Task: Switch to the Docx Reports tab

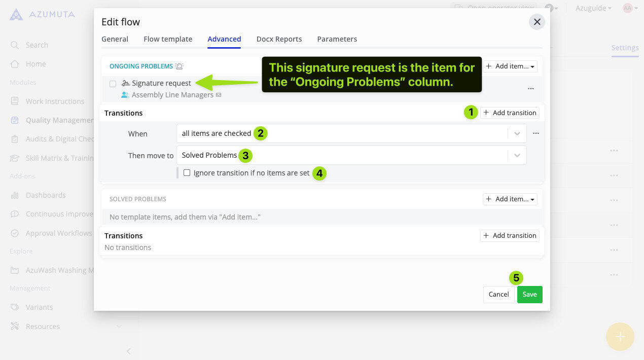Action: tap(279, 39)
